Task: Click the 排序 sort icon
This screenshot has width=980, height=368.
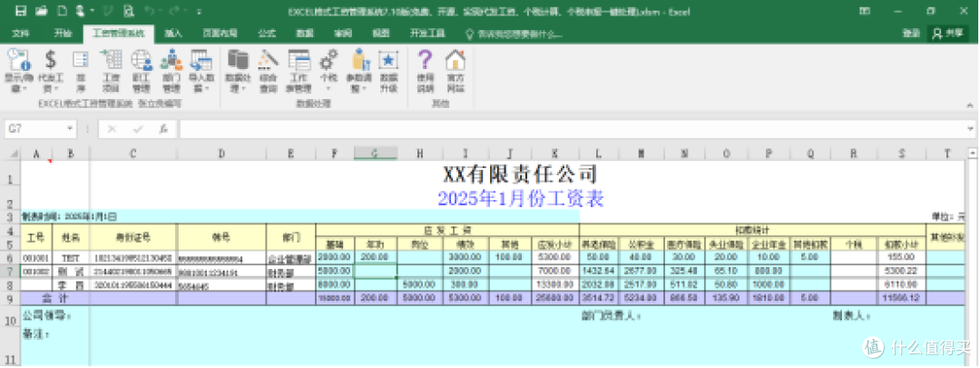Action: click(x=81, y=72)
